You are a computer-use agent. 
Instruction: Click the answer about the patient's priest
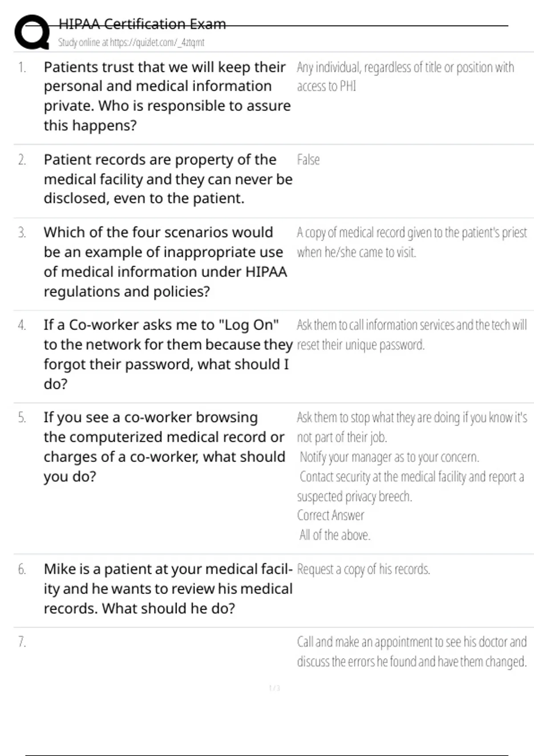[411, 242]
